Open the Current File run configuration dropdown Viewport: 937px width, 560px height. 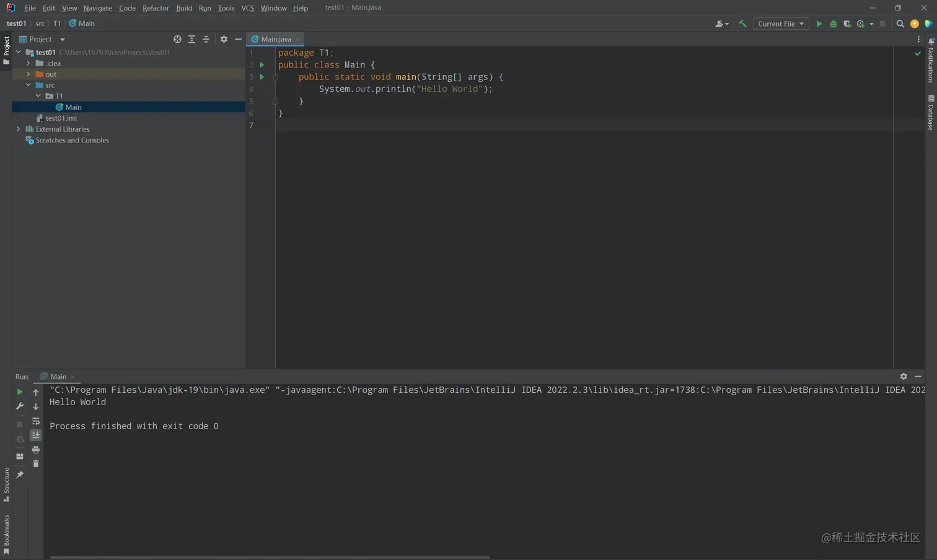(780, 24)
